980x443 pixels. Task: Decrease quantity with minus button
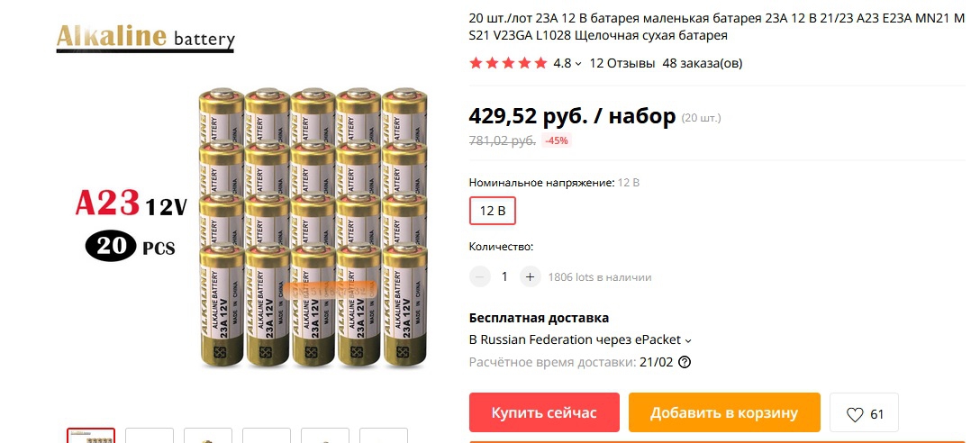pos(480,276)
